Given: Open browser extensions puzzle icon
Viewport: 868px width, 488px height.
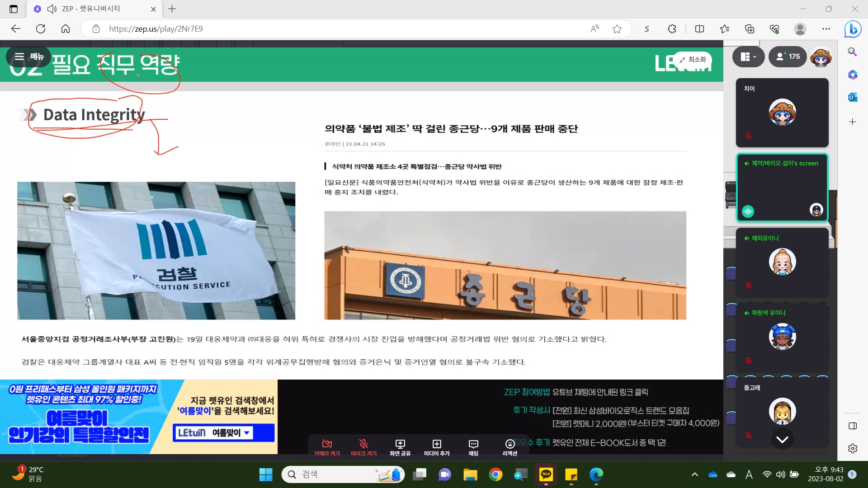Looking at the screenshot, I should pyautogui.click(x=672, y=29).
